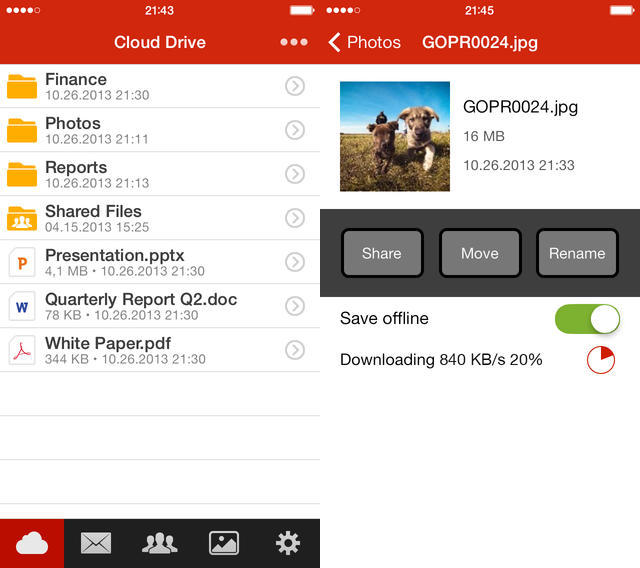Expand the Reports folder chevron

click(x=295, y=174)
